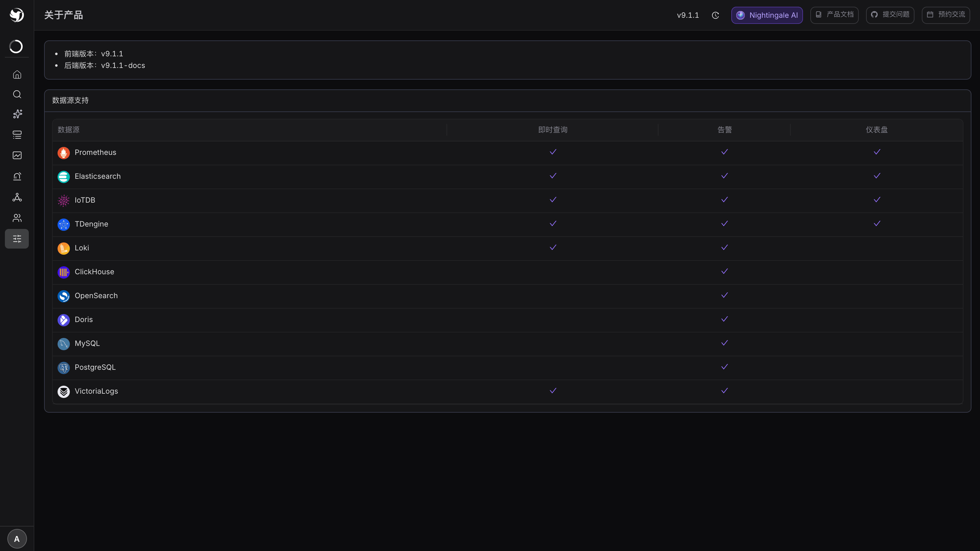Open the user avatar A

coord(17,539)
